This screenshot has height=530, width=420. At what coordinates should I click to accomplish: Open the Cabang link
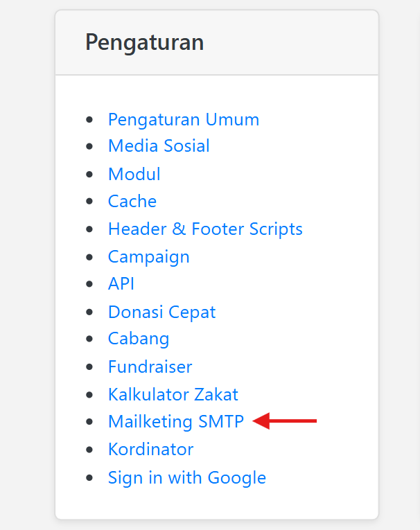(138, 339)
